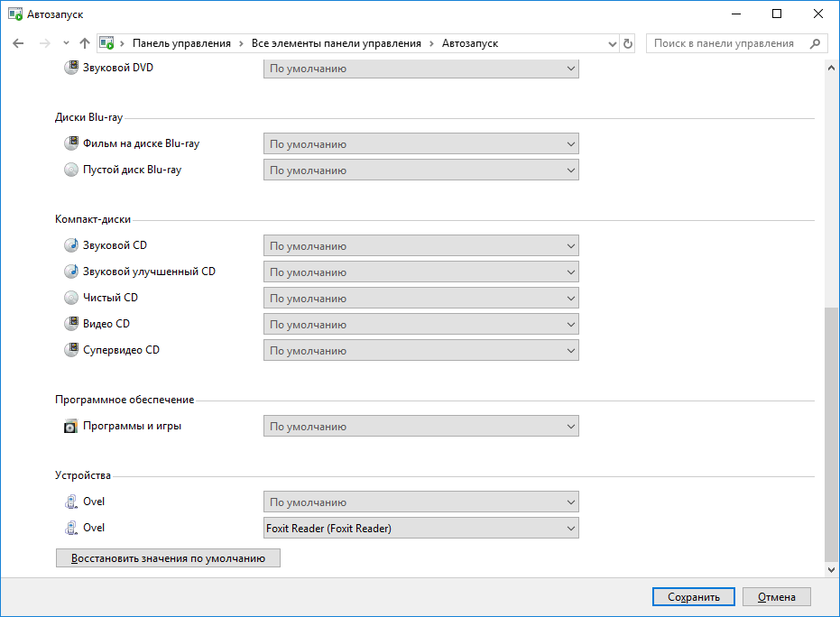Click the second Ovel device icon

[x=71, y=528]
